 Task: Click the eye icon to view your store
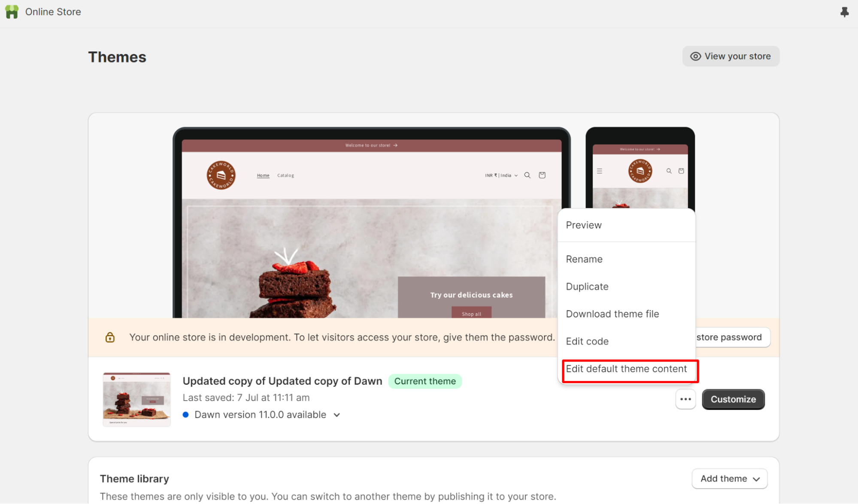[695, 56]
